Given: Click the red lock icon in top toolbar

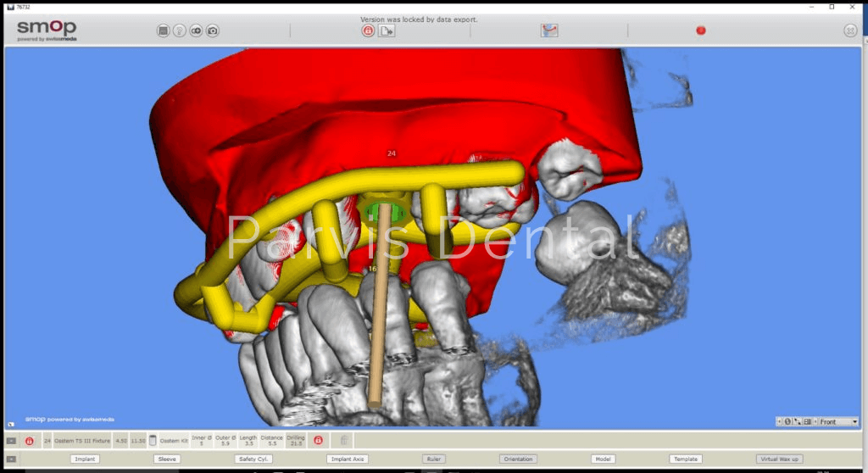Looking at the screenshot, I should [368, 31].
